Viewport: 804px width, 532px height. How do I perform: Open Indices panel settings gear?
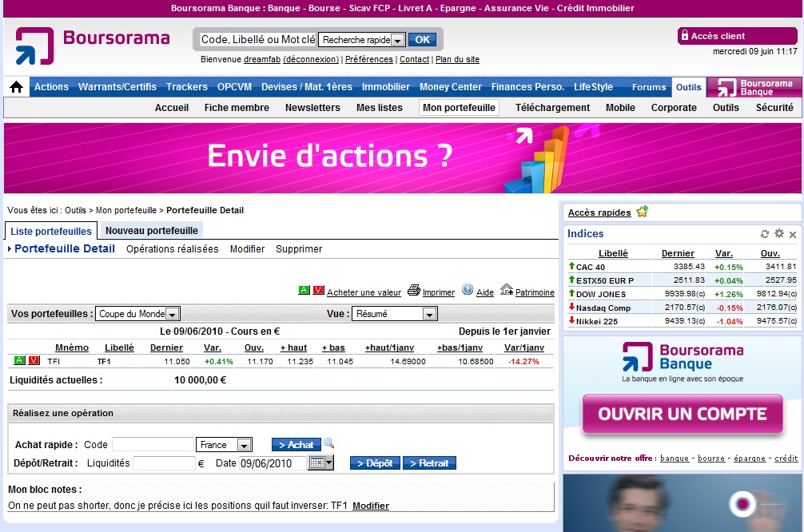click(x=778, y=234)
